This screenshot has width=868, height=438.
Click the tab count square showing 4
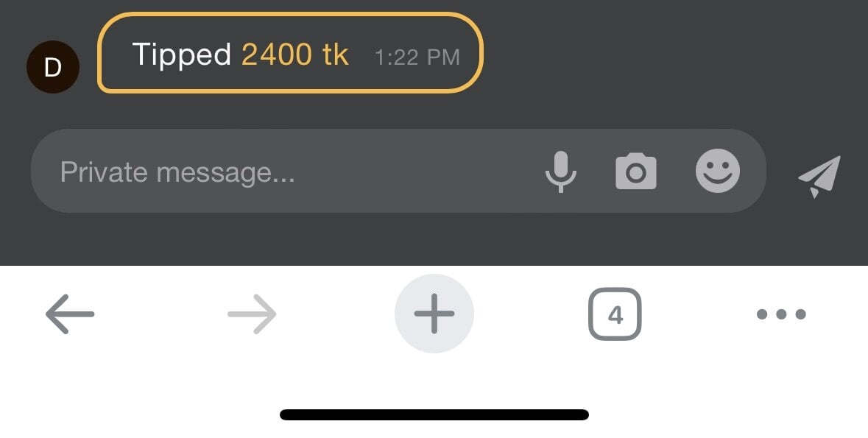(x=615, y=314)
